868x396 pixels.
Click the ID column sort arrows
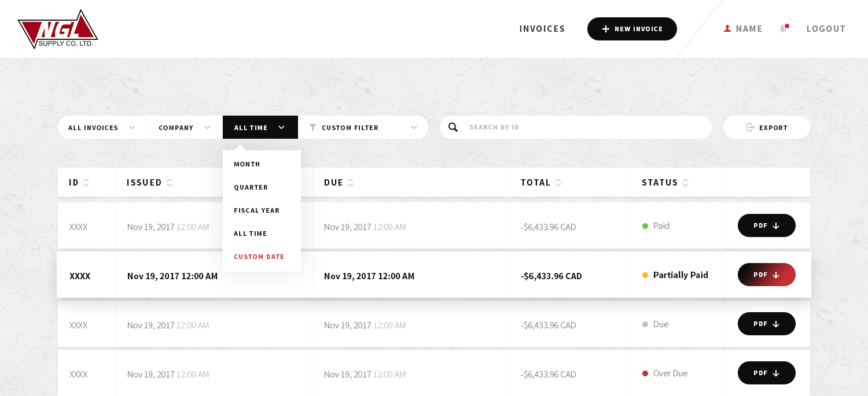tap(86, 183)
